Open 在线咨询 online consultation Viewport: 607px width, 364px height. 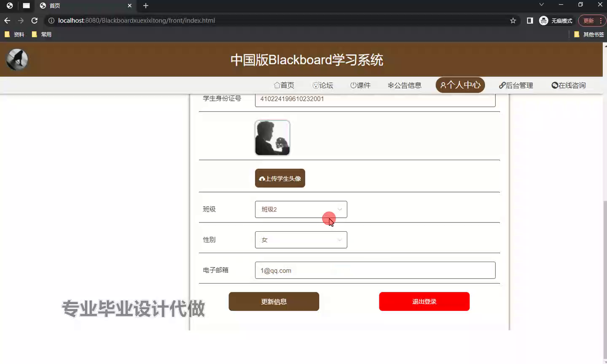pos(569,85)
